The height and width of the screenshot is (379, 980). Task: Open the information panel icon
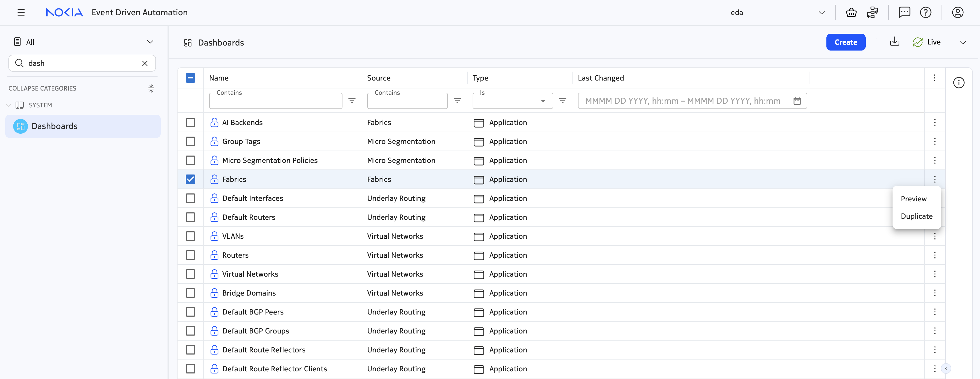coord(959,82)
